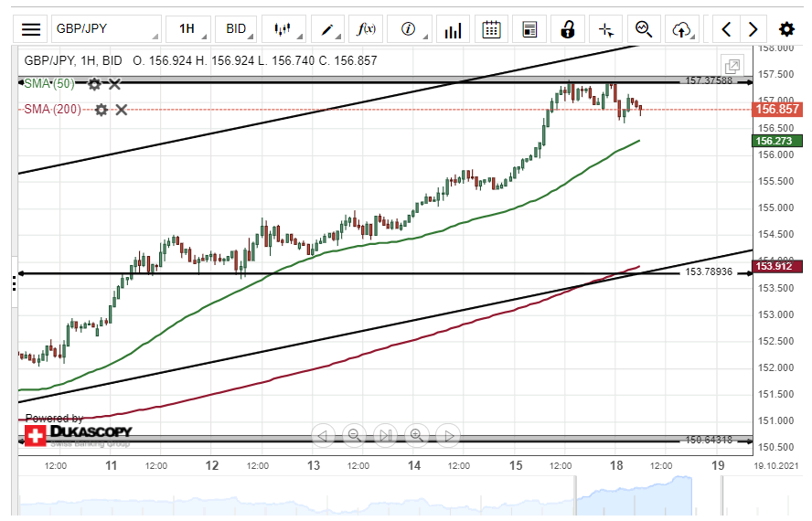Open the calendar icon
This screenshot has height=521, width=812.
[x=491, y=29]
